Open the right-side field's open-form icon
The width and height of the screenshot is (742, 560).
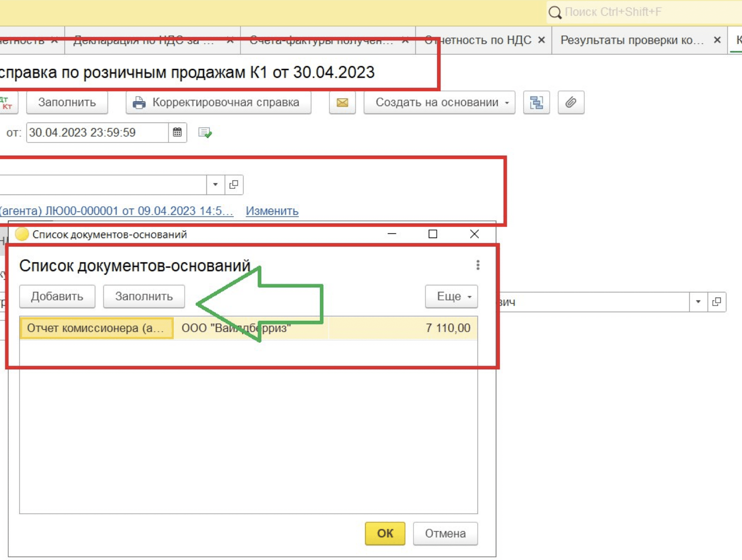point(717,302)
